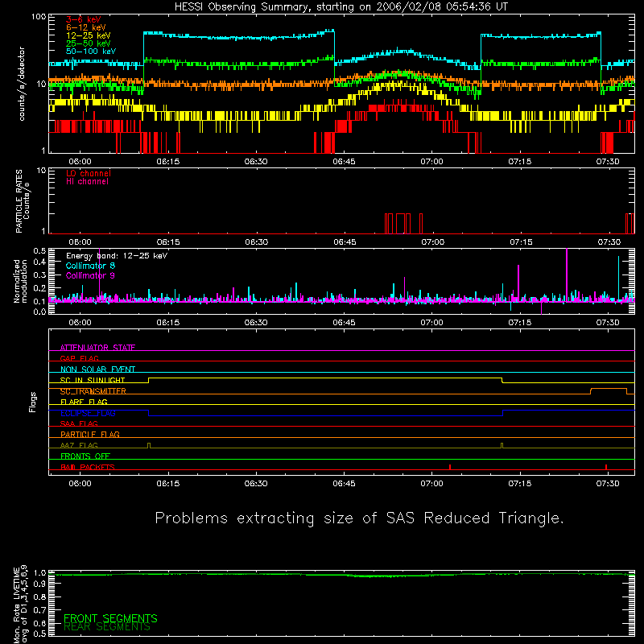
Task: Click the counts/s/detector axis label
Action: tap(22, 84)
